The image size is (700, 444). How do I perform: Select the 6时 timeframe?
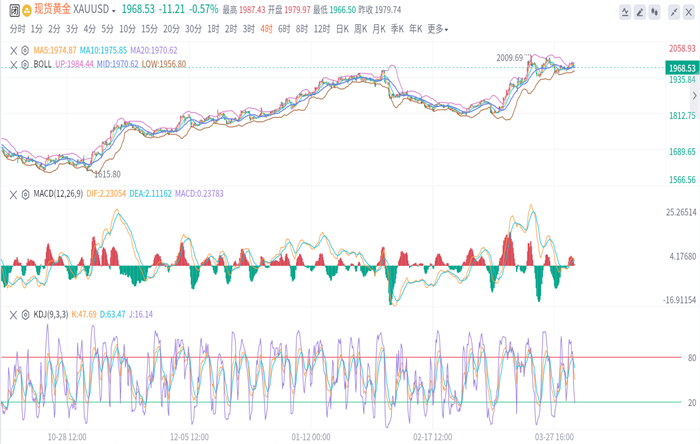pos(284,29)
